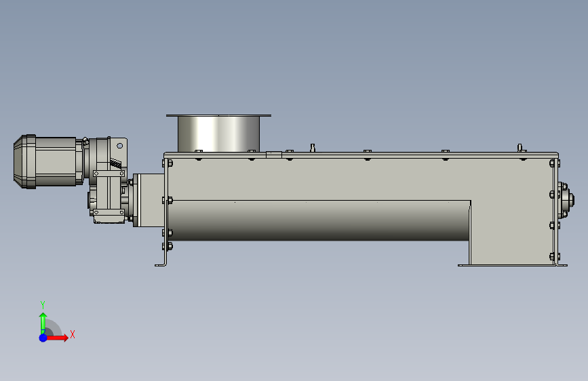Select the cylindrical inlet hopper on top

click(x=218, y=134)
